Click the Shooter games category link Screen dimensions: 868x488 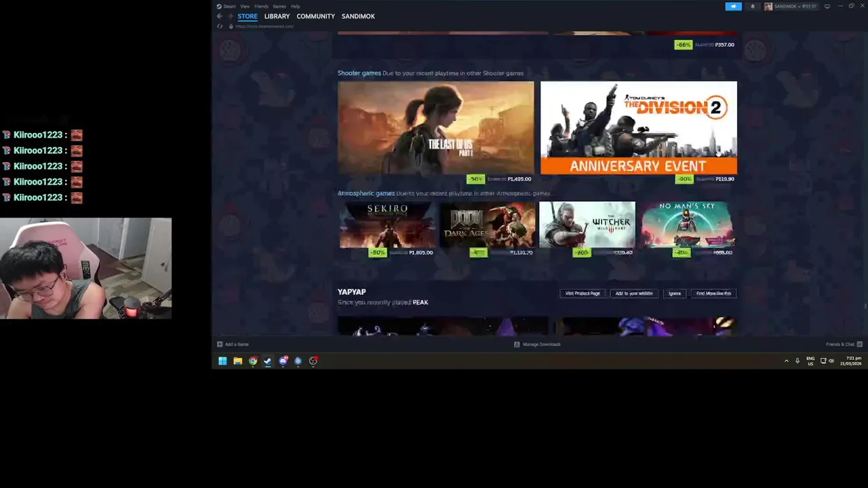click(x=359, y=73)
